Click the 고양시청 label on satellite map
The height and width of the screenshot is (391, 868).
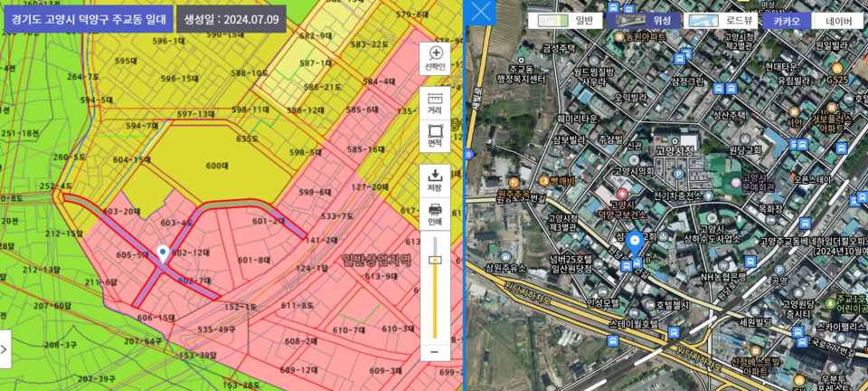pyautogui.click(x=674, y=151)
